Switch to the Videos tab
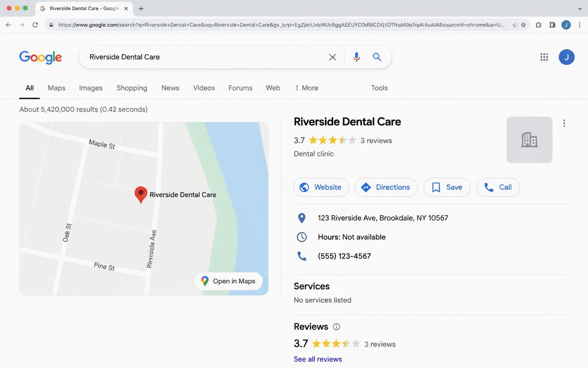This screenshot has height=368, width=588. (x=204, y=88)
